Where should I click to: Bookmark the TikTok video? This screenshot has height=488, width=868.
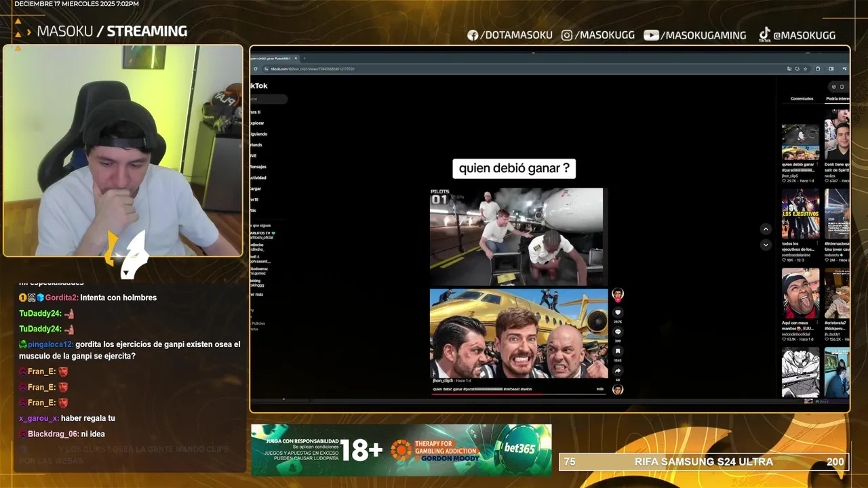point(618,351)
